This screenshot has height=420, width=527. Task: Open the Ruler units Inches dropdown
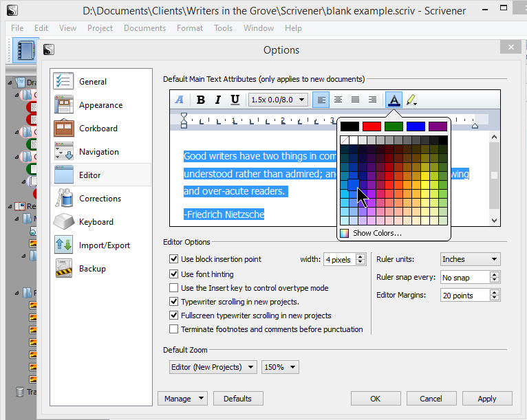[470, 259]
